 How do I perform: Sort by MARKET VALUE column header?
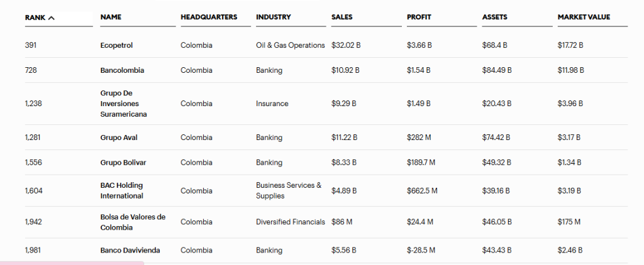point(584,17)
